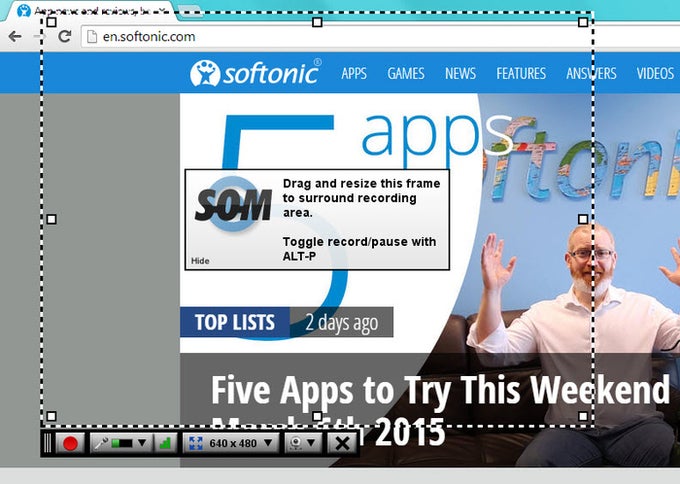Viewport: 680px width, 484px height.
Task: Go to the NEWS section
Action: [461, 73]
